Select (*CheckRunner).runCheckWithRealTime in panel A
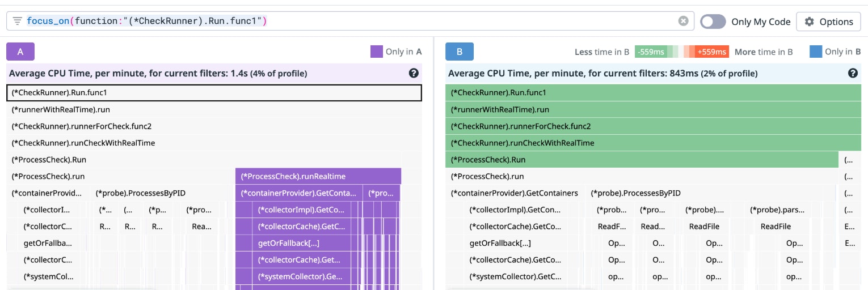 pyautogui.click(x=214, y=143)
